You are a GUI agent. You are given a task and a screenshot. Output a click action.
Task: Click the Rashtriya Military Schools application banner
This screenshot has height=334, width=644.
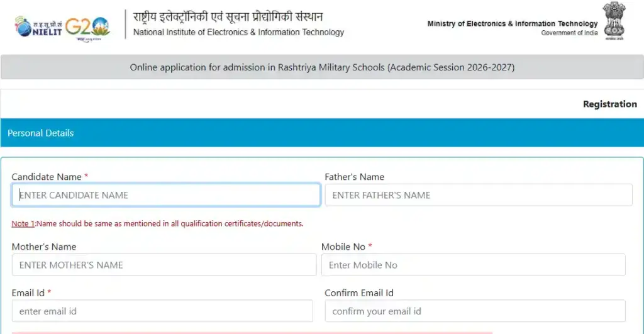point(322,67)
